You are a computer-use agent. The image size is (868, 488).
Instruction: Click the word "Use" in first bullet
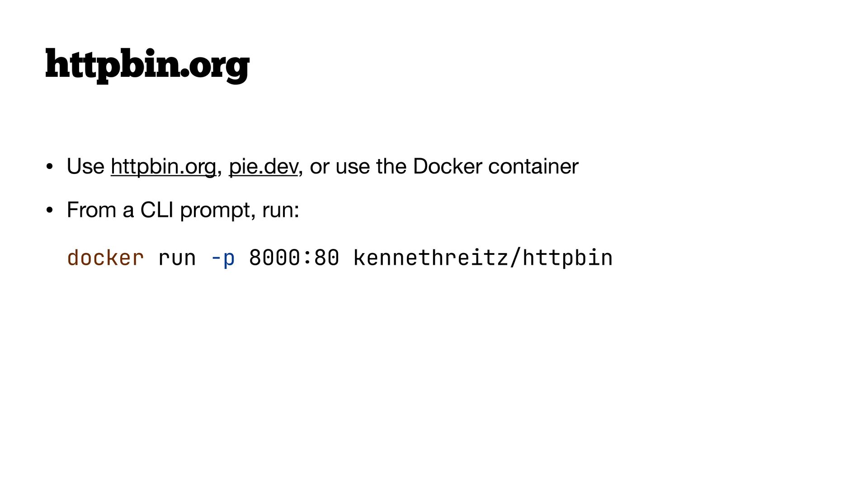point(85,166)
